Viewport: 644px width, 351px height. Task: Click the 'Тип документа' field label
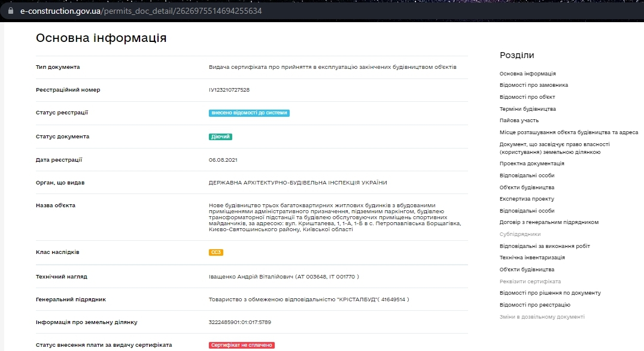57,67
